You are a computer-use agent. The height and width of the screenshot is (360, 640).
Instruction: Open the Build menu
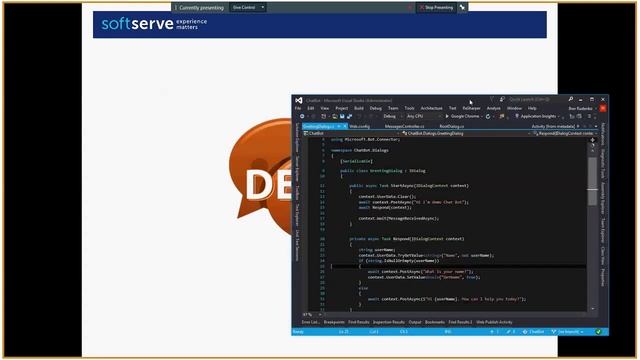point(359,108)
